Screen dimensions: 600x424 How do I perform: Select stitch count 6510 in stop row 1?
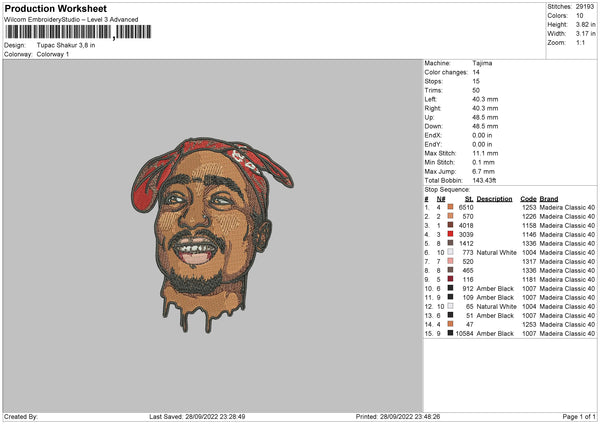click(x=466, y=207)
